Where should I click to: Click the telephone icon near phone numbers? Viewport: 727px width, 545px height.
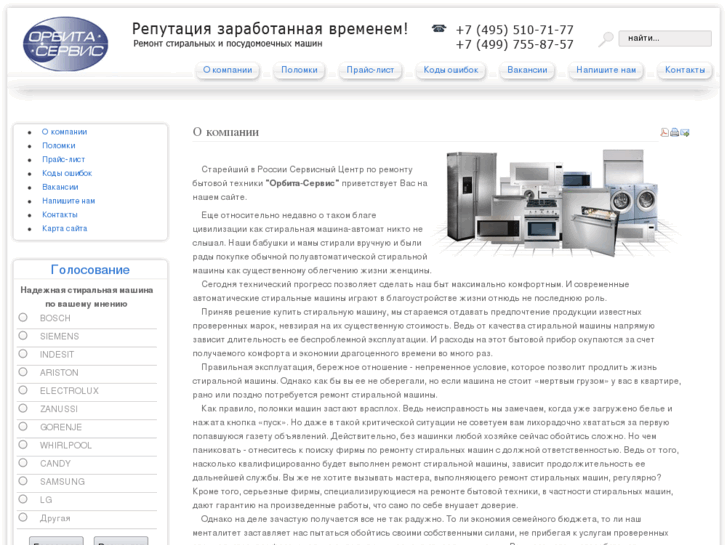pyautogui.click(x=439, y=28)
